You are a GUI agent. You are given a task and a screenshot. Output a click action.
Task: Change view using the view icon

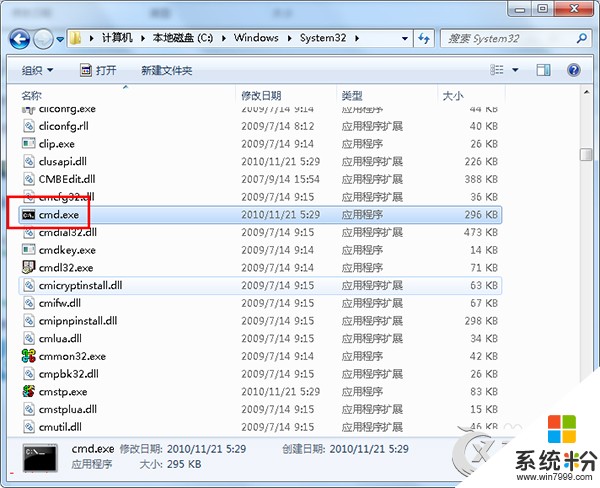pyautogui.click(x=497, y=70)
